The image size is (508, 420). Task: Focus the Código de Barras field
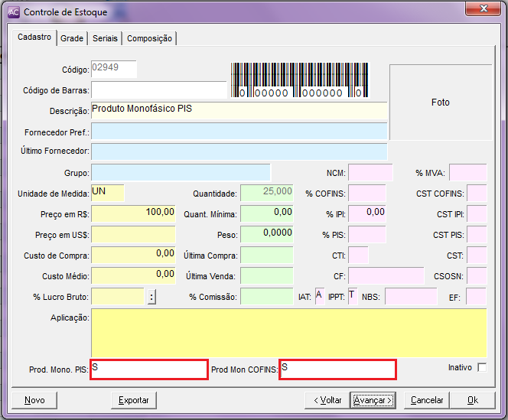click(158, 90)
